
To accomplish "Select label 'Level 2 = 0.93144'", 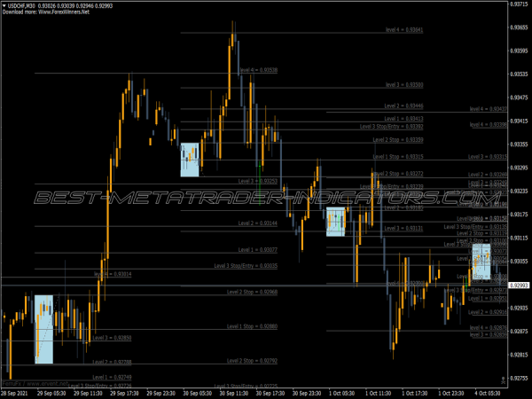I will 257,223.
